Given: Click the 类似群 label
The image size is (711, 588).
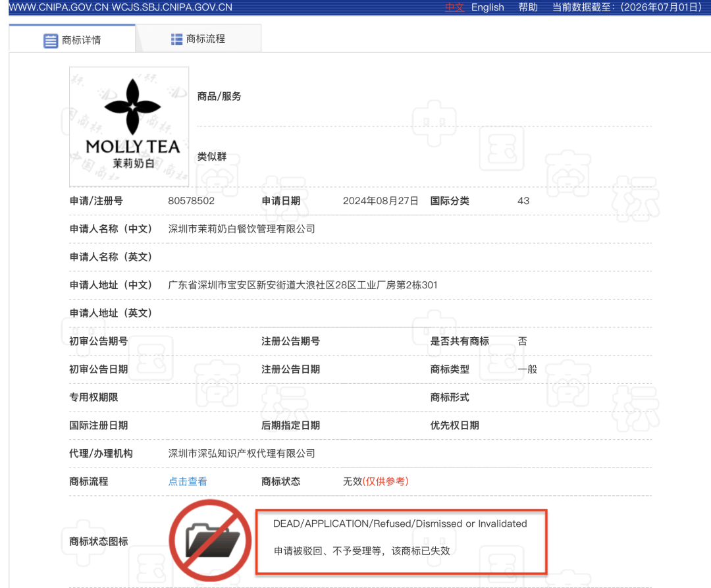Looking at the screenshot, I should (212, 157).
